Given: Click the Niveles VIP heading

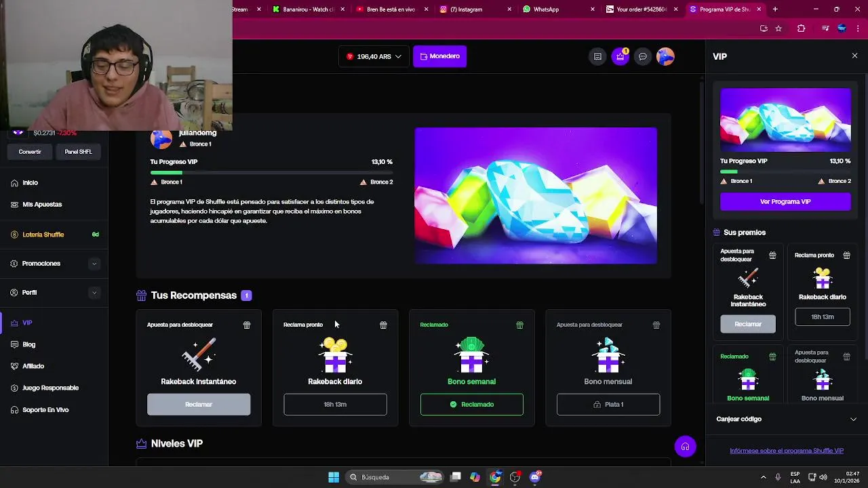Looking at the screenshot, I should click(177, 443).
